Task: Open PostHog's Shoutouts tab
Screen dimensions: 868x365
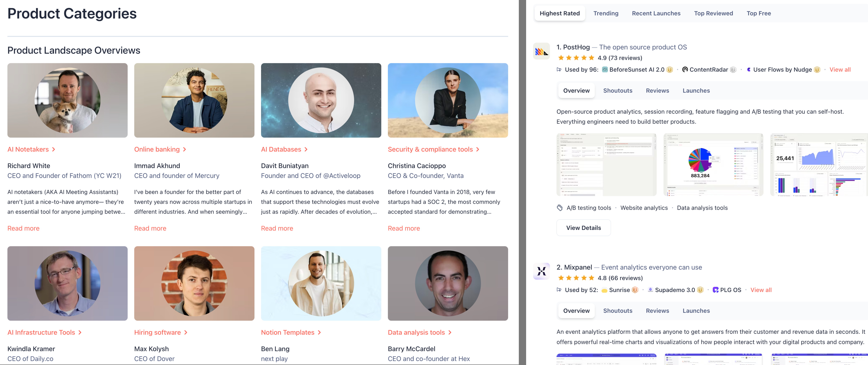Action: tap(617, 91)
